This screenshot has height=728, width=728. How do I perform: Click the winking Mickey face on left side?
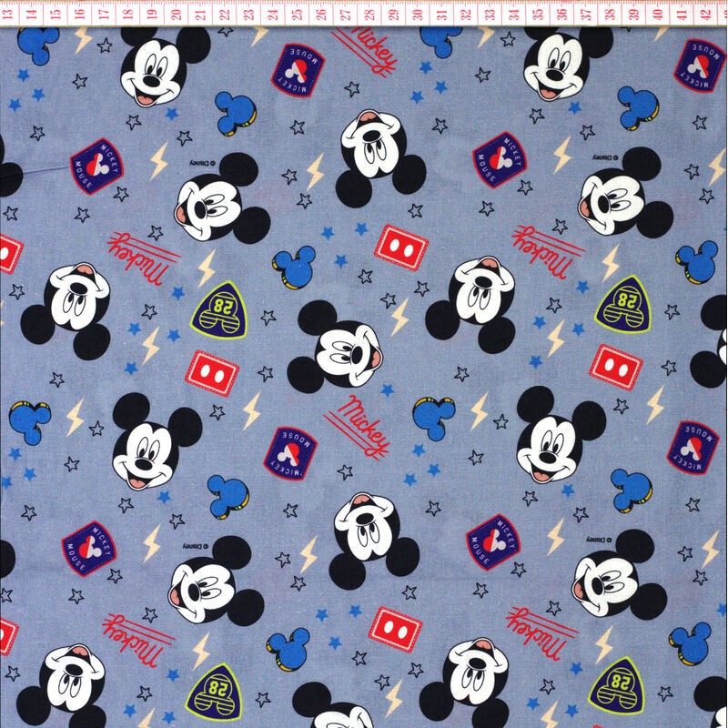77,296
